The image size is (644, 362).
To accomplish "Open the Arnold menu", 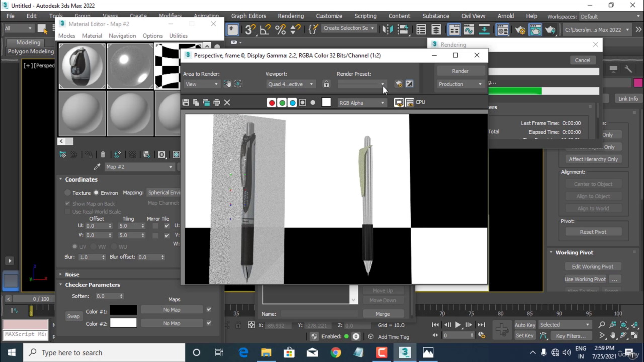I will coord(506,16).
